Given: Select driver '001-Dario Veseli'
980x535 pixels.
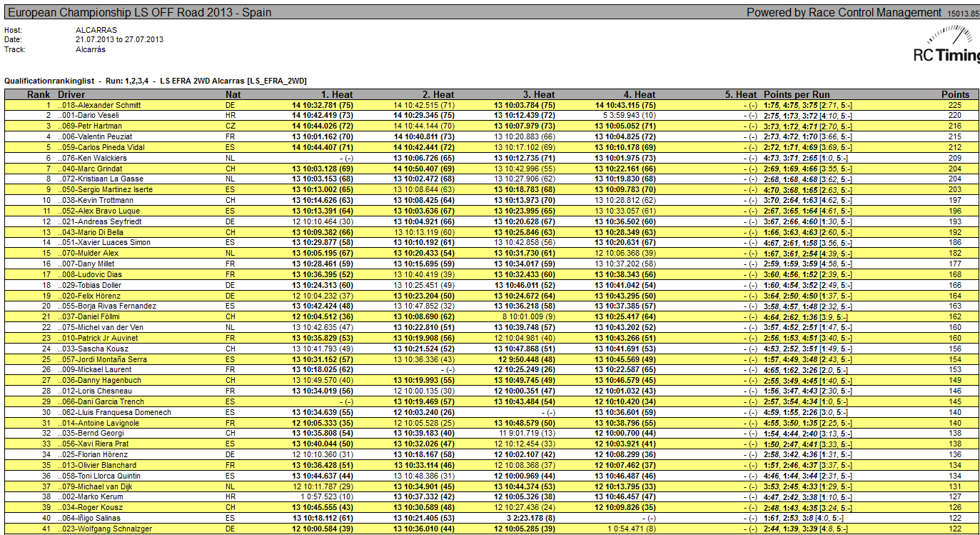Looking at the screenshot, I should tap(89, 115).
